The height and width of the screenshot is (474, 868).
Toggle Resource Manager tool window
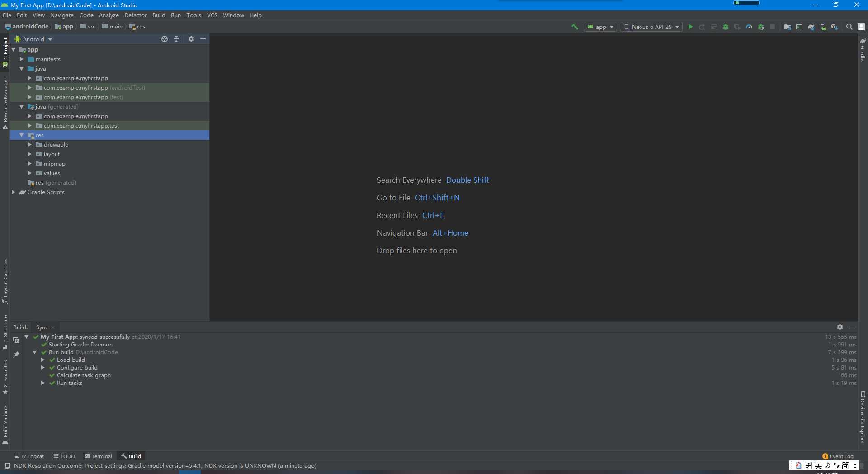coord(5,103)
